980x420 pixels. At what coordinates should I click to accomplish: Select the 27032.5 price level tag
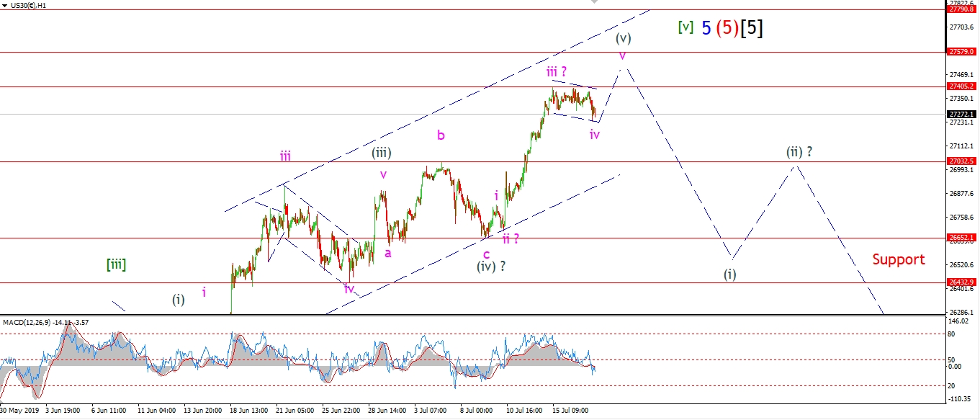point(961,161)
